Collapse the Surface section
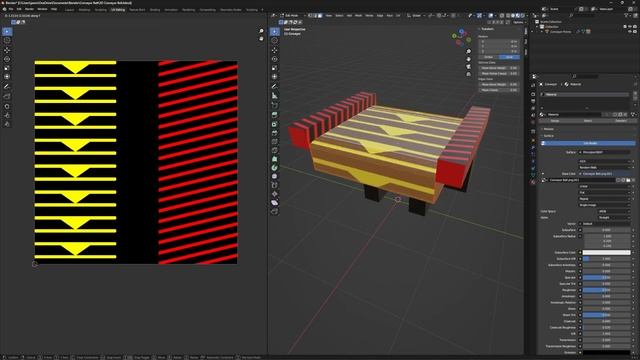 549,136
